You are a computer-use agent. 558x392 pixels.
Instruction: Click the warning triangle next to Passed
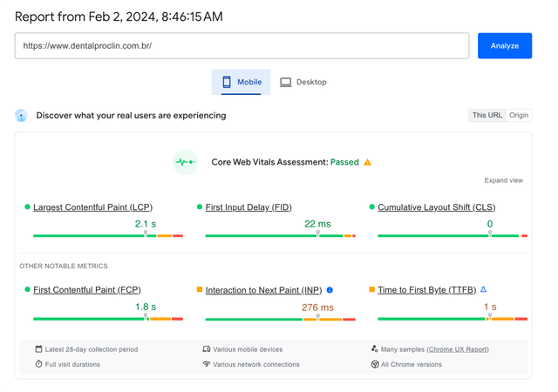pos(368,162)
